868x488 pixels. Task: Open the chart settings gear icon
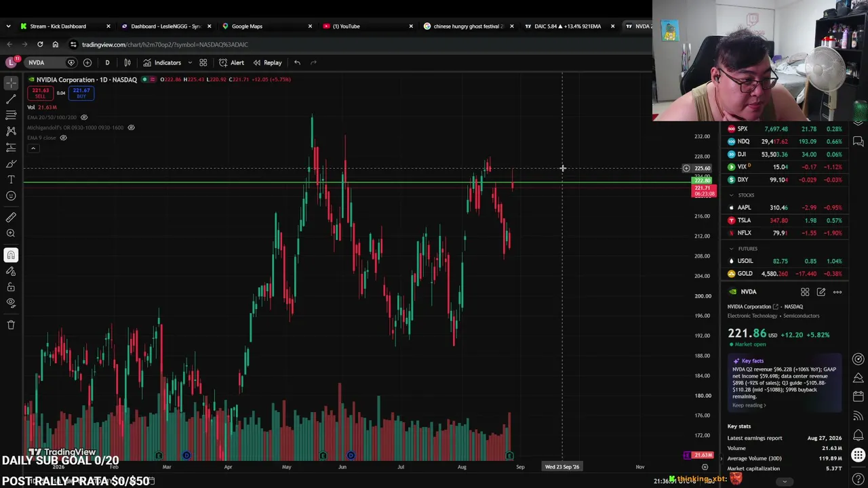coord(705,467)
